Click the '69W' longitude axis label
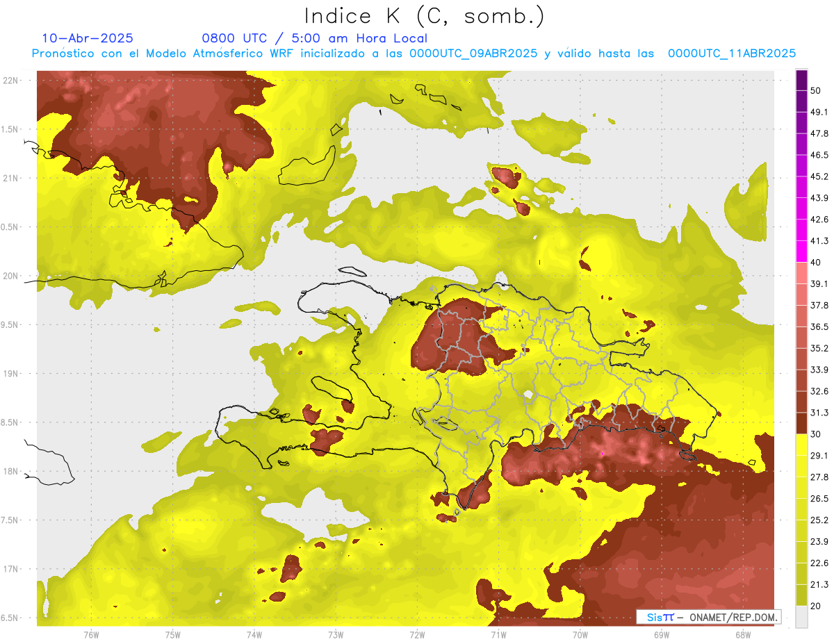 click(662, 635)
